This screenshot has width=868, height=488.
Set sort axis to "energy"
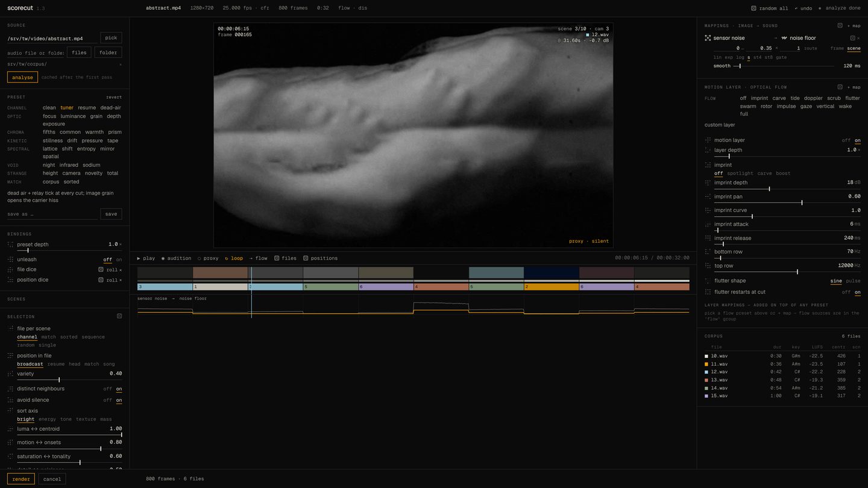coord(47,419)
